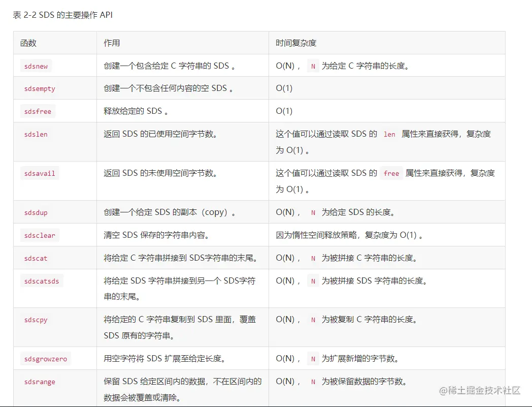Select the sdscat function name
The width and height of the screenshot is (532, 407).
[36, 259]
